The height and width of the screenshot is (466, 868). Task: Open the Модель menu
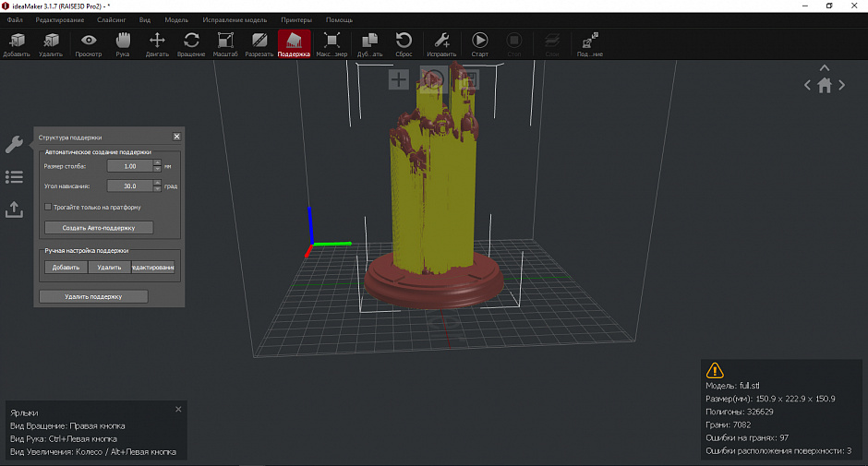tap(176, 20)
